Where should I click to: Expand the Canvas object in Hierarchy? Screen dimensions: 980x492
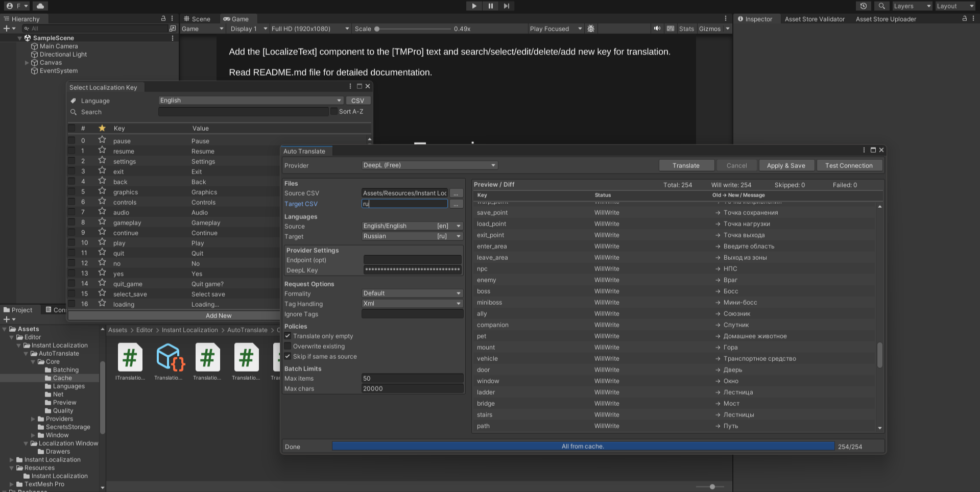[x=27, y=63]
